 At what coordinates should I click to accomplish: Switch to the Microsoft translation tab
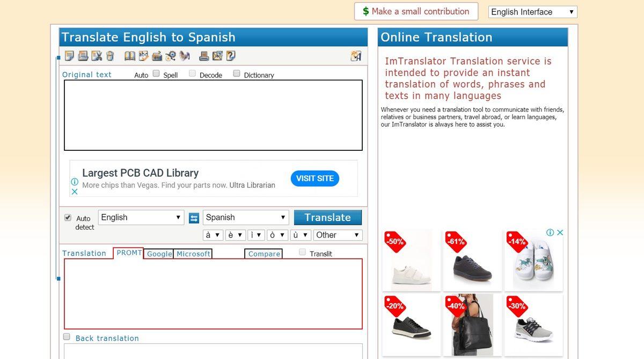click(193, 254)
